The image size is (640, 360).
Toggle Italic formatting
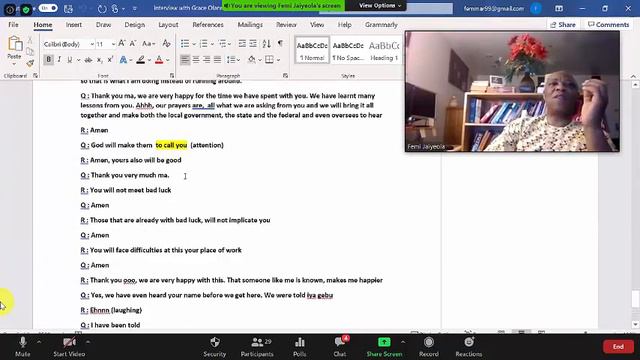[59, 60]
